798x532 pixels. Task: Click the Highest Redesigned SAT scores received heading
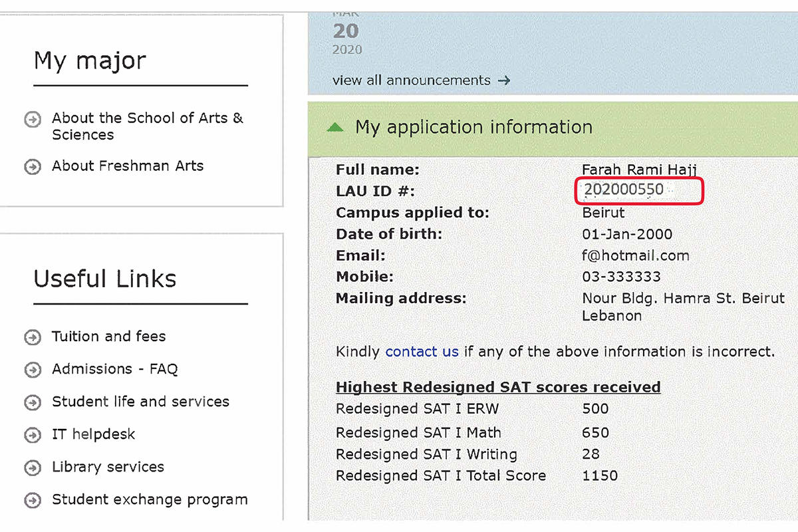(498, 387)
